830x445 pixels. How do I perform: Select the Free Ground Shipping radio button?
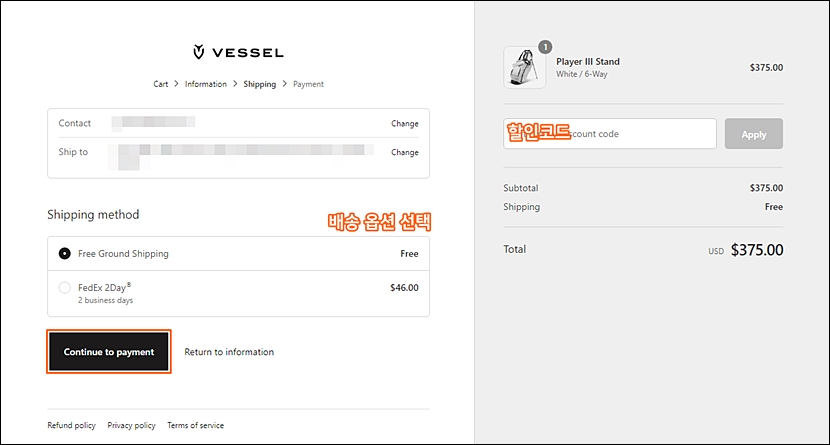(65, 253)
